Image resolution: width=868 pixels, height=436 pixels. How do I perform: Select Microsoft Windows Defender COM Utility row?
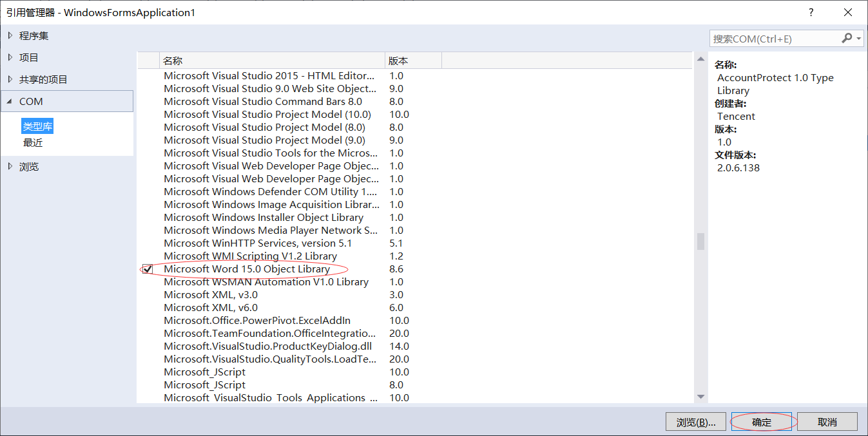[414, 192]
